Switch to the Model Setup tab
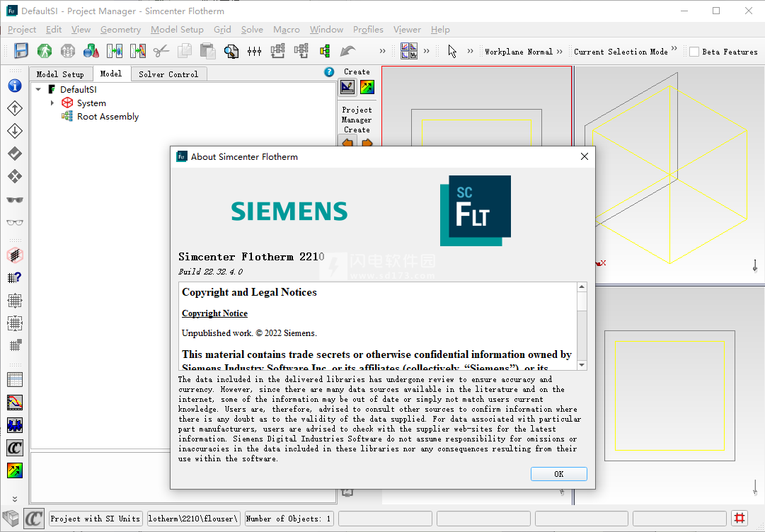The height and width of the screenshot is (532, 765). click(60, 74)
